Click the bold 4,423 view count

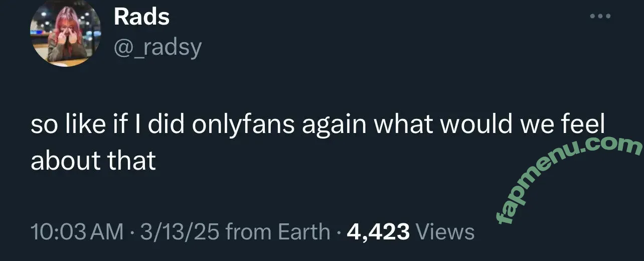378,232
